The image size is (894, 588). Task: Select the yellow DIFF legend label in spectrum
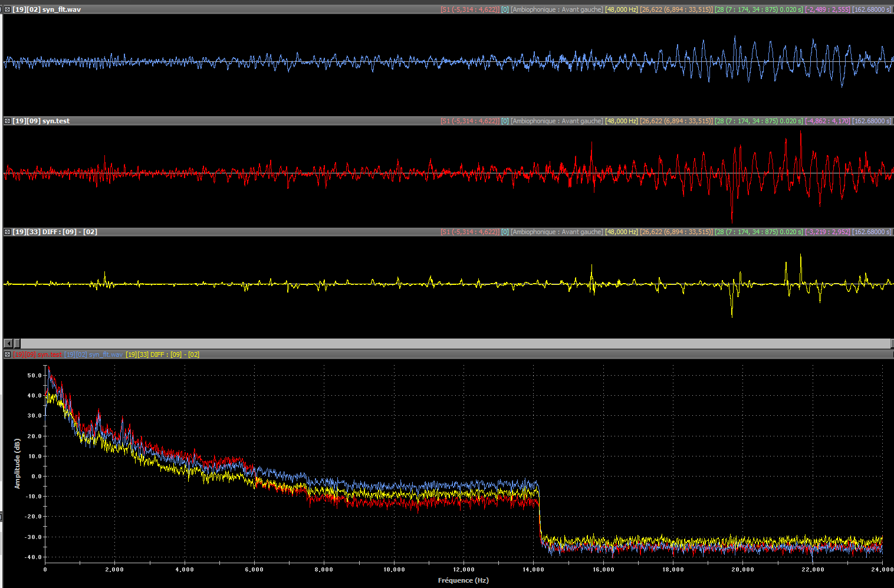tap(162, 354)
